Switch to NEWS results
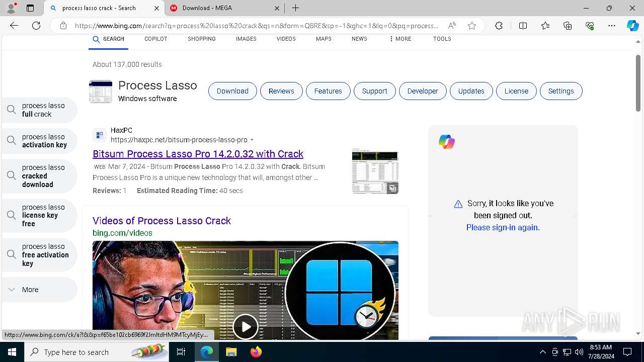The height and width of the screenshot is (362, 644). [x=359, y=39]
